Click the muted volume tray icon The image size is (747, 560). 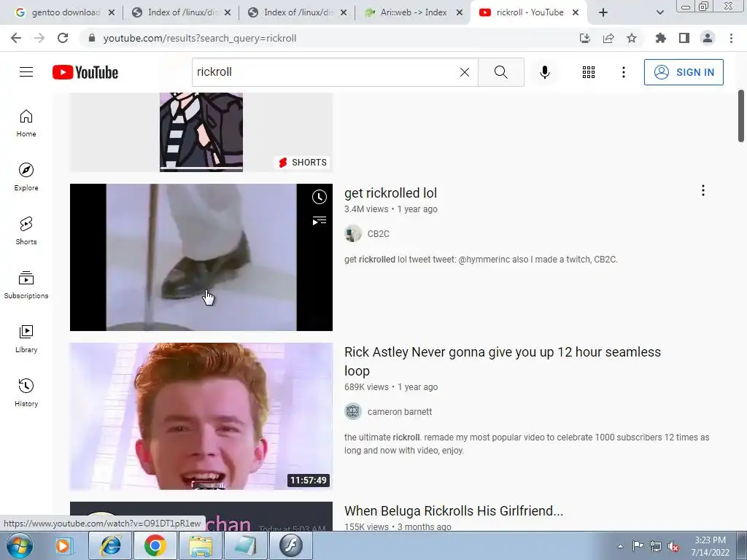(x=674, y=547)
